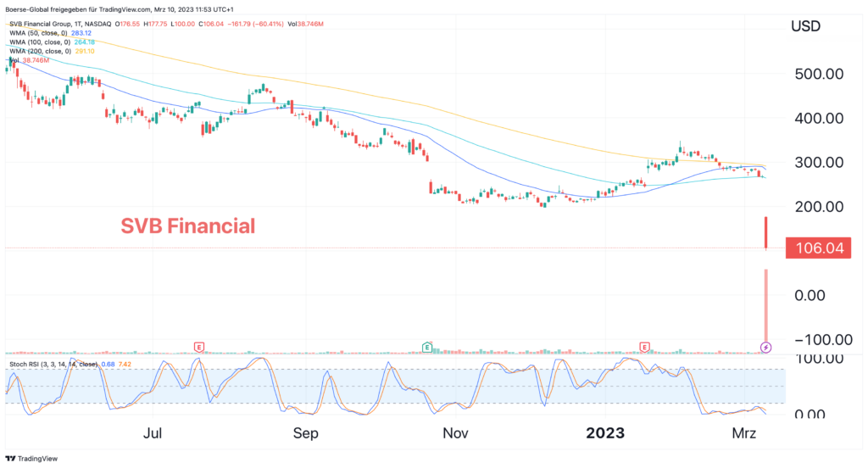
Task: Click the green earnings E marker near November
Action: [427, 348]
